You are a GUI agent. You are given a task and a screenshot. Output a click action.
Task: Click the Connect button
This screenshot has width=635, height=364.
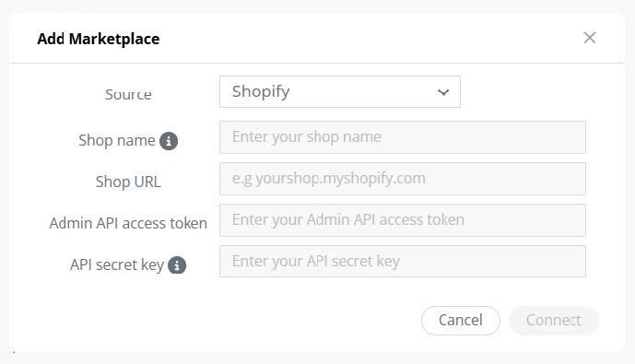[554, 321]
